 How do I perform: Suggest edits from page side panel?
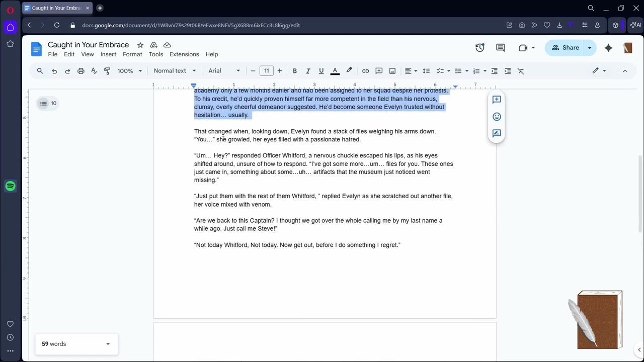point(497,133)
